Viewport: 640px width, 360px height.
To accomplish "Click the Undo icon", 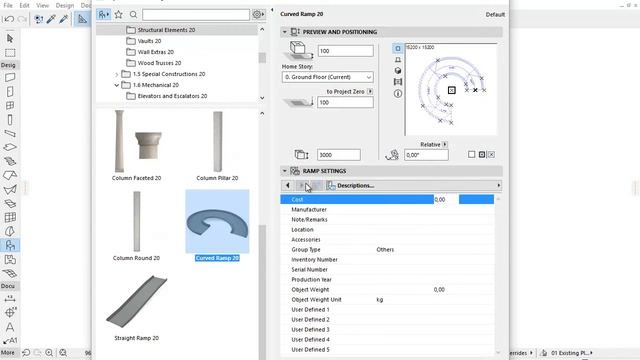I will [x=9, y=19].
